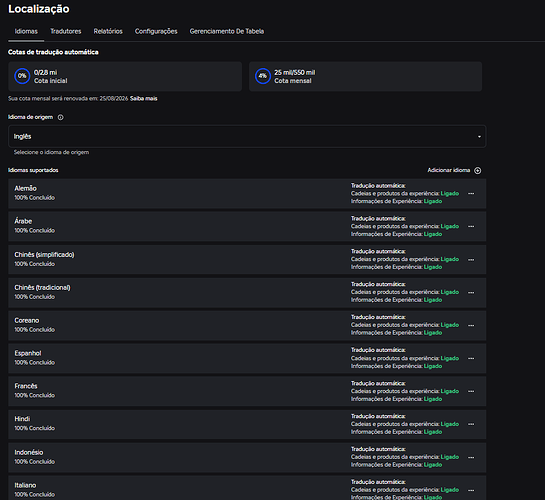Select the Espanhol language row
Image resolution: width=545 pixels, height=500 pixels.
247,359
